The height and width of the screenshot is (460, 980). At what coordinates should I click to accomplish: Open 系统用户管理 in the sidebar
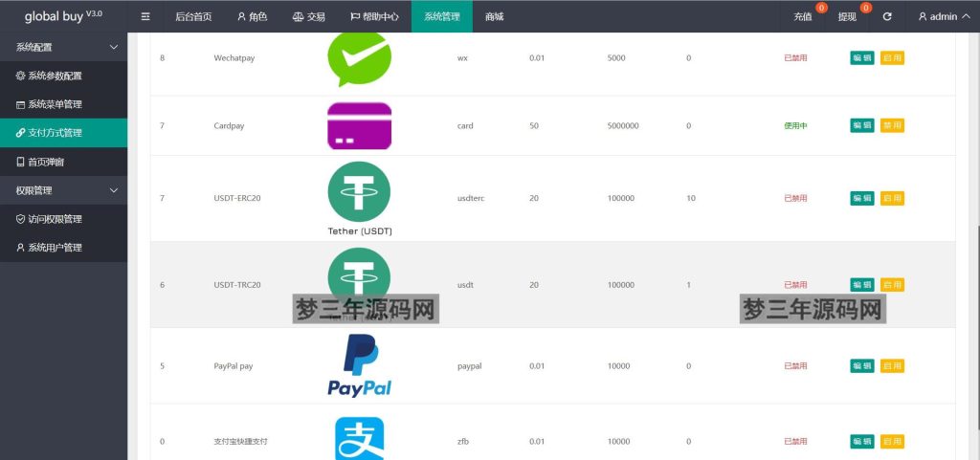point(64,248)
